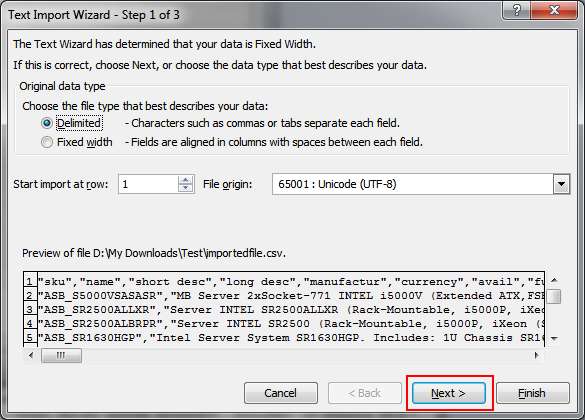
Task: Open the File origin dropdown arrow
Action: point(561,184)
